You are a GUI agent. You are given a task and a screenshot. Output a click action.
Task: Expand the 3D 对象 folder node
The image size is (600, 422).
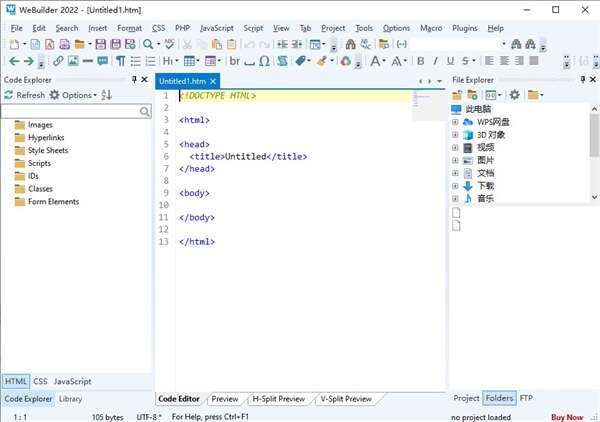pyautogui.click(x=455, y=135)
